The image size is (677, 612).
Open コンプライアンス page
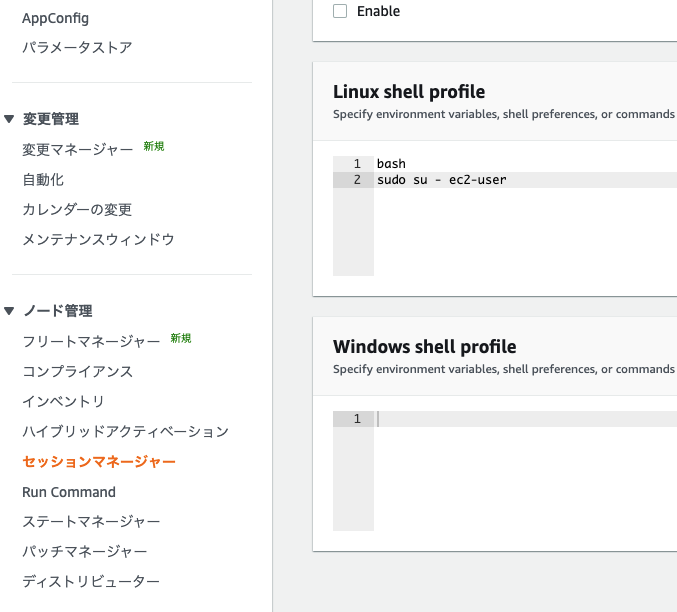(77, 371)
